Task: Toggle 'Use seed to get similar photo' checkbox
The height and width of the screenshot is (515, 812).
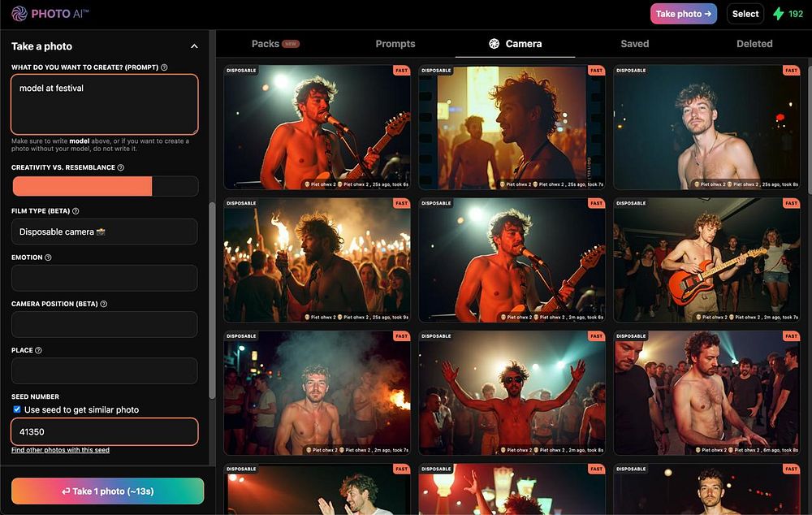Action: point(17,409)
